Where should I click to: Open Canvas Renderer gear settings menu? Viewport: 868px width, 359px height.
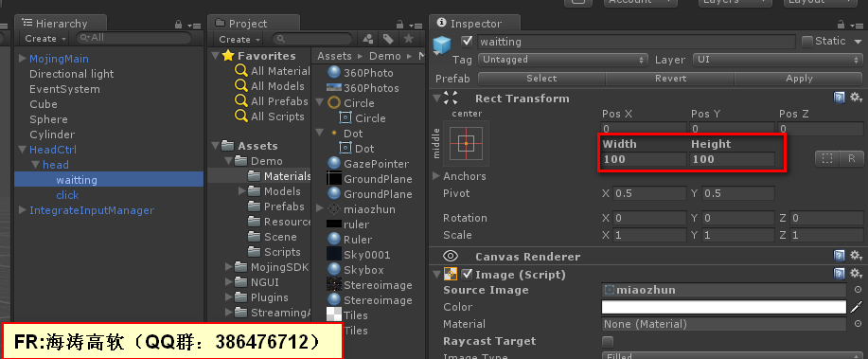(x=856, y=256)
